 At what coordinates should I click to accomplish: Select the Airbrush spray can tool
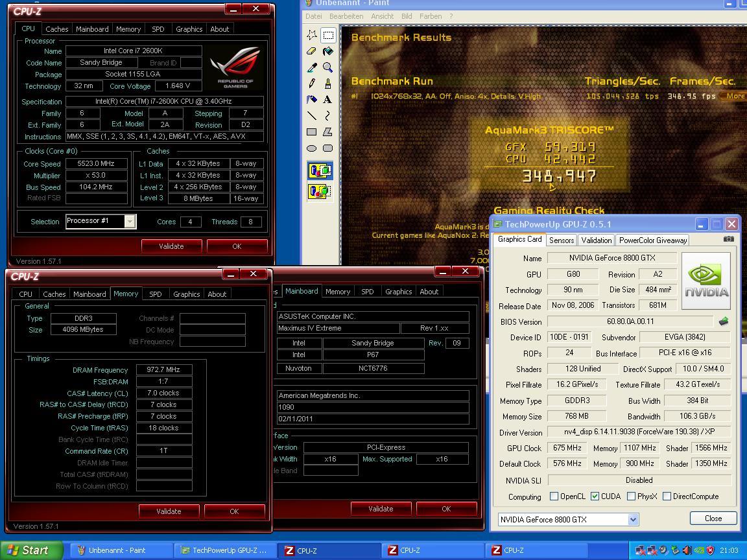311,100
